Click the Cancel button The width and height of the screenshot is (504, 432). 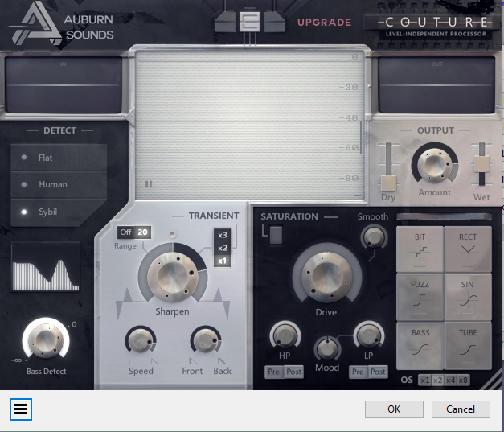(x=461, y=409)
